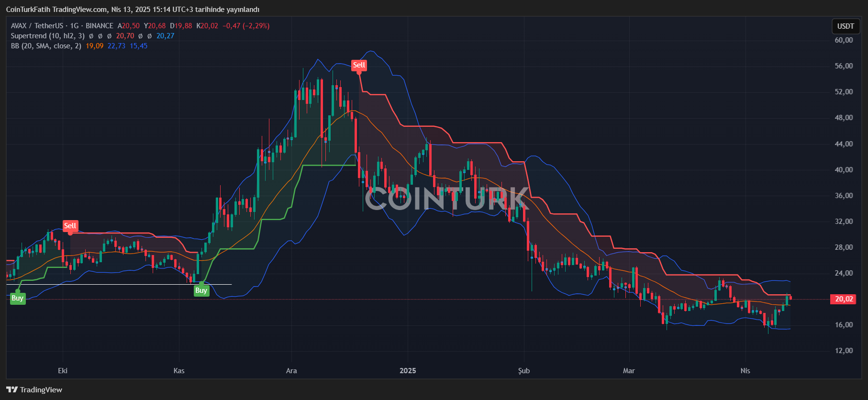Click the Nis date axis label
This screenshot has width=868, height=400.
click(746, 371)
